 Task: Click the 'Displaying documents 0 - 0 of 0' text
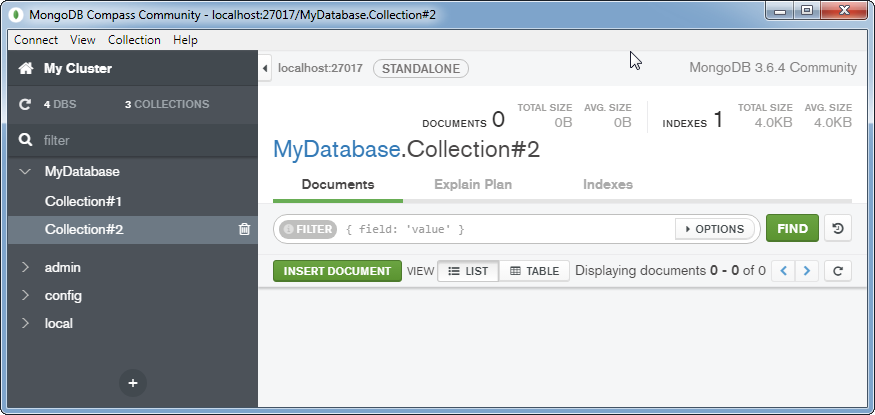click(670, 271)
